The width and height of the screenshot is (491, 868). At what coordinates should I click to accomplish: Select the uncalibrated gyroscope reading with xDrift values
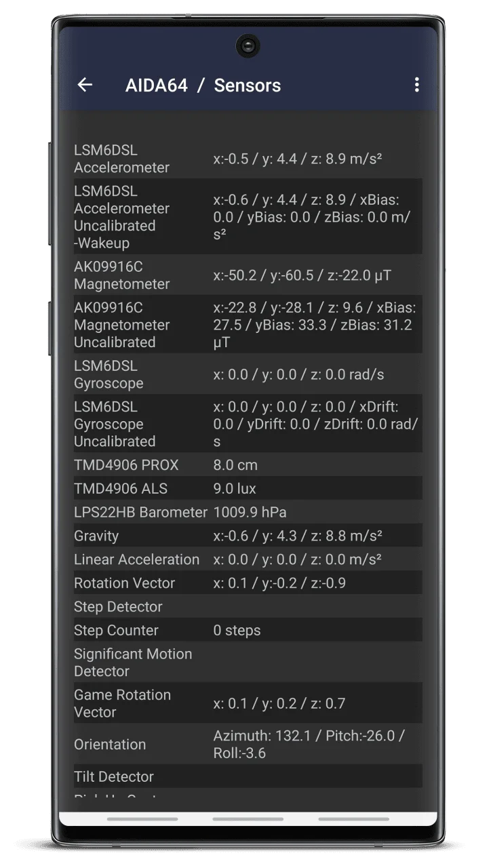pos(316,424)
